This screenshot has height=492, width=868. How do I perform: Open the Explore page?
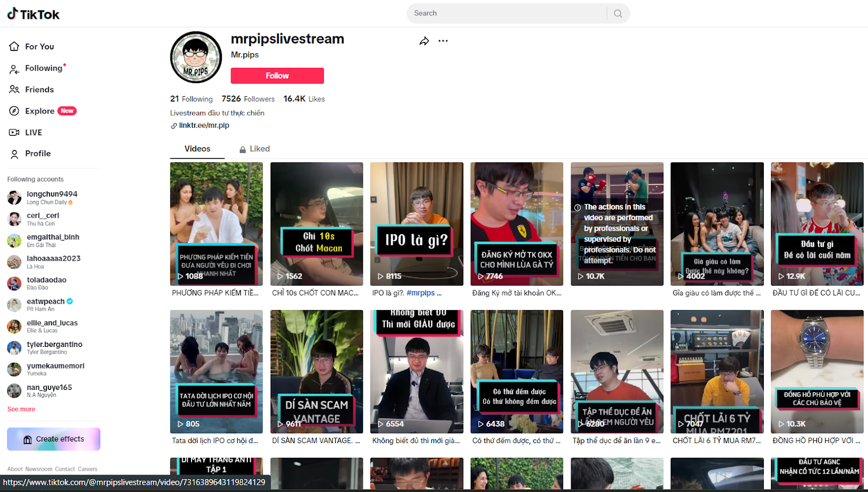pyautogui.click(x=42, y=111)
